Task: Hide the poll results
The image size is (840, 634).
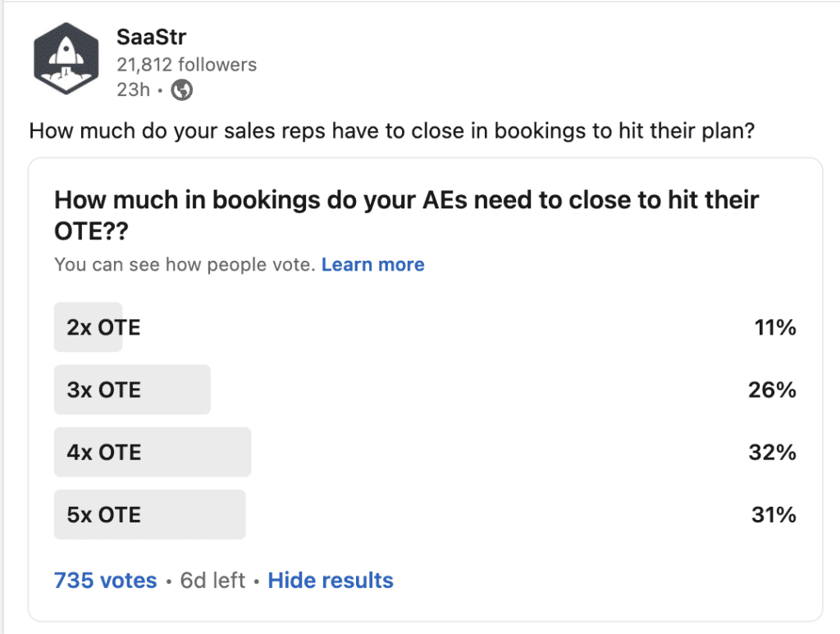Action: pyautogui.click(x=330, y=580)
